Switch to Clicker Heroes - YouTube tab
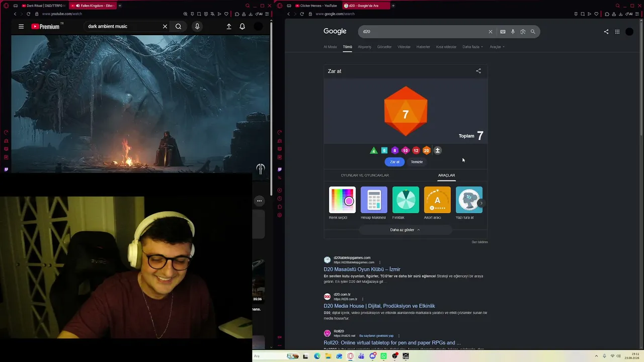Screen dimensions: 644x362 pos(316,6)
